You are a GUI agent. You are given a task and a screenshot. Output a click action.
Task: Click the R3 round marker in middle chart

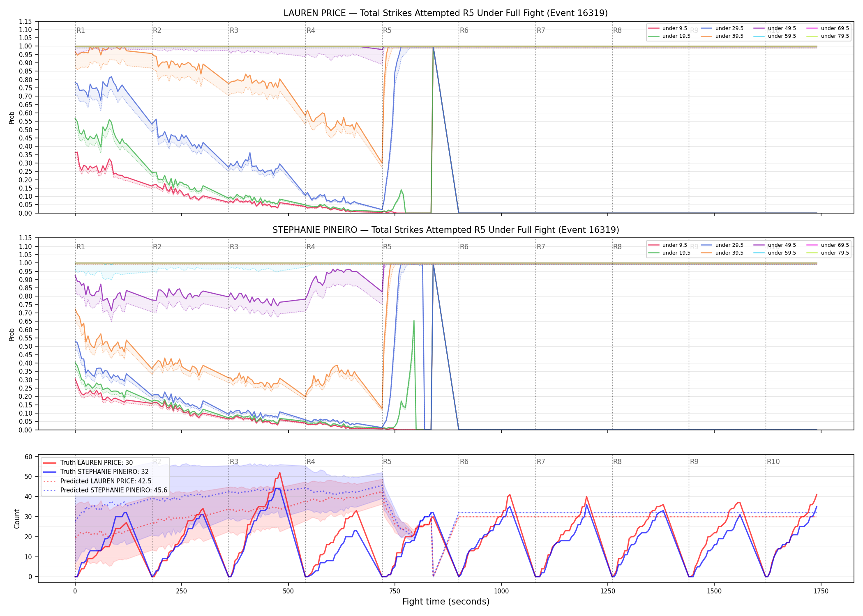pyautogui.click(x=234, y=247)
